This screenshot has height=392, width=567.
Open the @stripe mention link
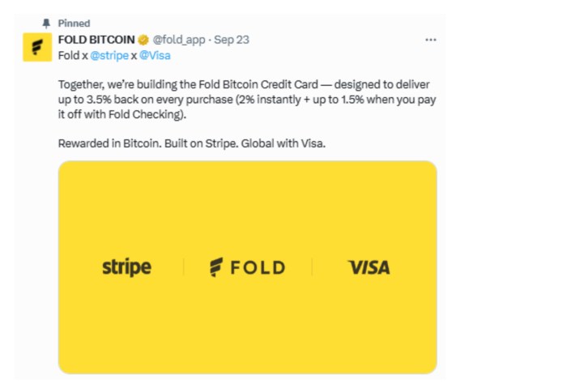pyautogui.click(x=109, y=56)
